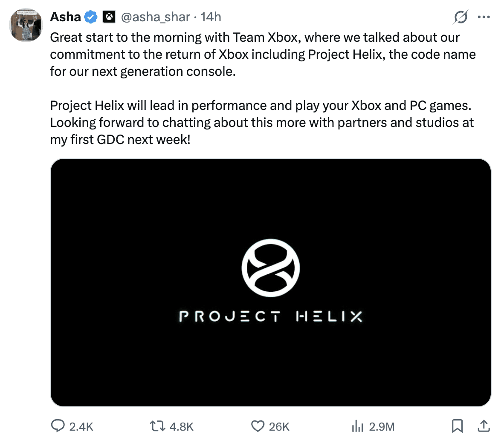This screenshot has height=443, width=504.
Task: Open the @asha_shar handle link
Action: [155, 17]
